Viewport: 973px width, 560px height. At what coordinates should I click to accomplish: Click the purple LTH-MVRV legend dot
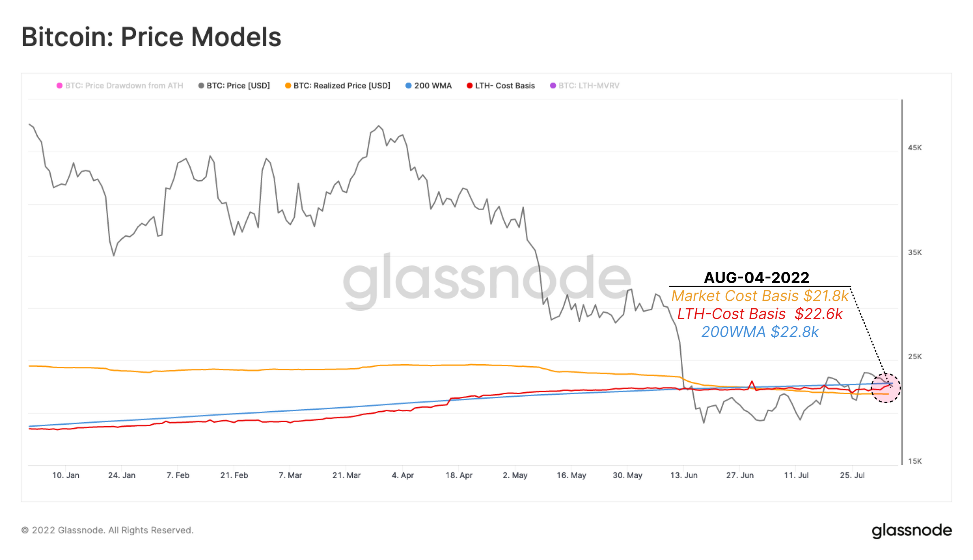(553, 85)
